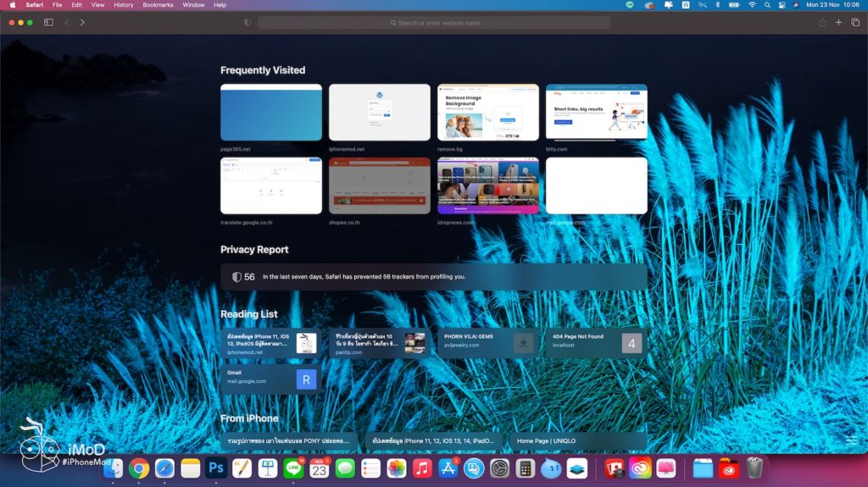Open Home Page UNIQLO from iPhone tabs
Screen dimensions: 868x487
coord(577,441)
